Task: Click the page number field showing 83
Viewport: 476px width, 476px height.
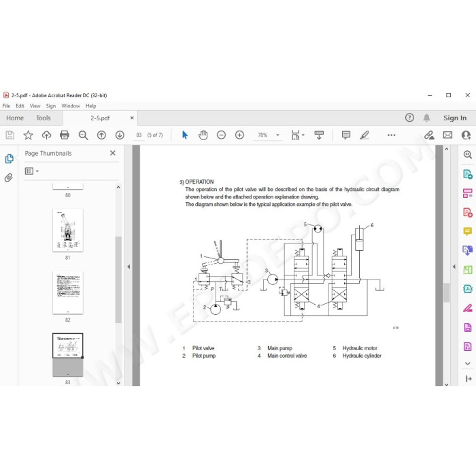Action: point(139,135)
